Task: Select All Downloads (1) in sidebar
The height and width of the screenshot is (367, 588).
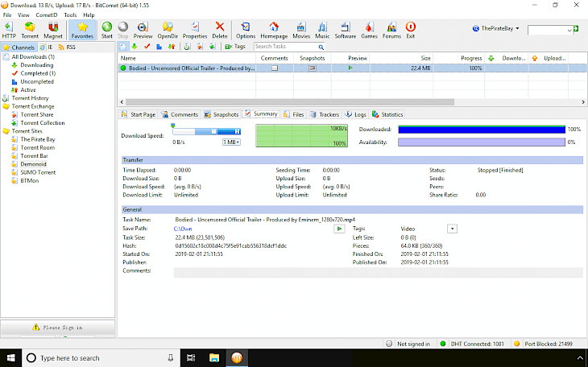Action: click(x=33, y=57)
